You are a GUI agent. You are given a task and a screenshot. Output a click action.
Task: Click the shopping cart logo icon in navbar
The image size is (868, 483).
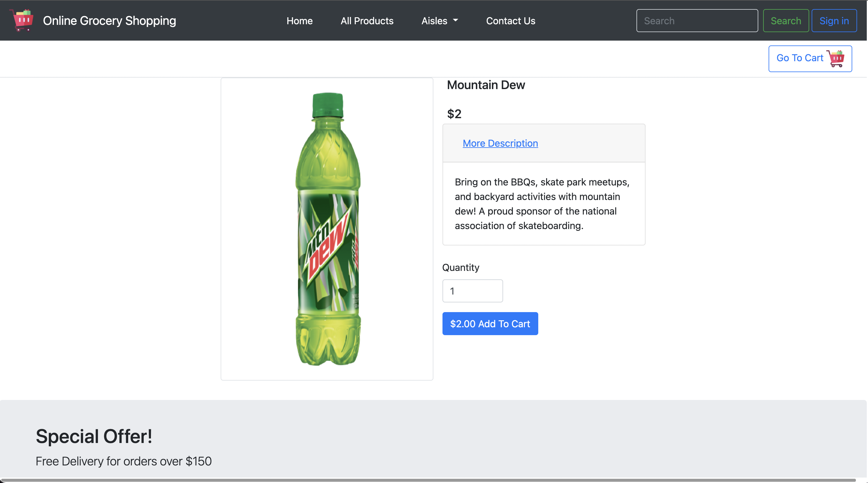(22, 20)
